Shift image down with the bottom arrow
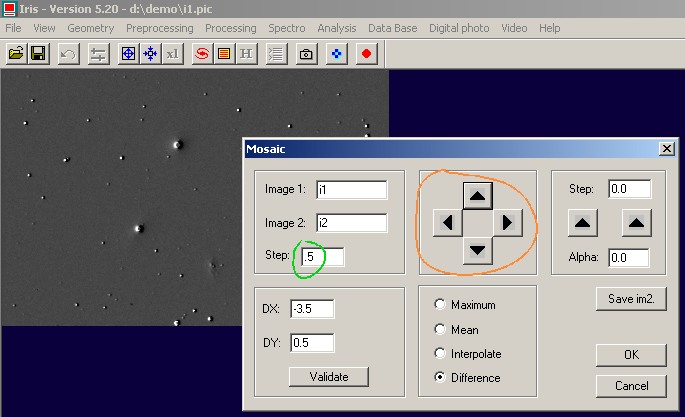The image size is (685, 417). (x=477, y=251)
